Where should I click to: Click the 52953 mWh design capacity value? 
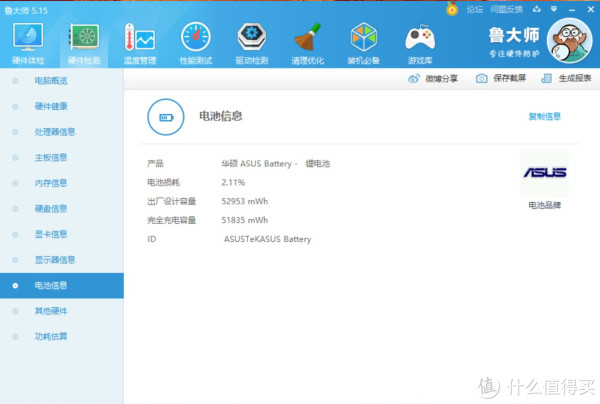[x=245, y=201]
